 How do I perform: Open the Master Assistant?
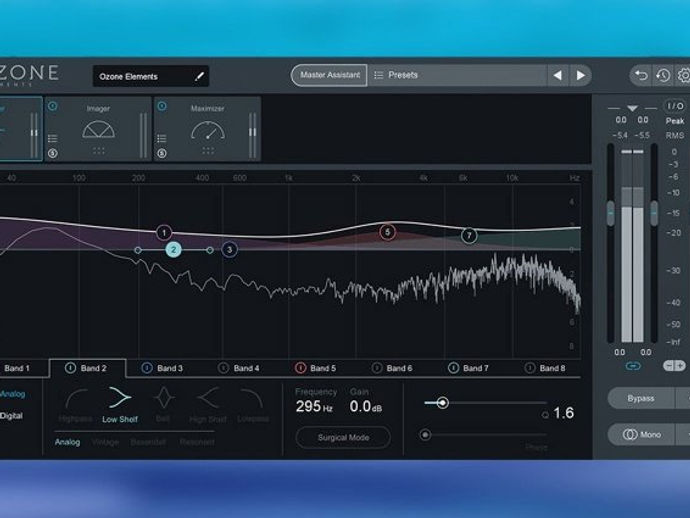pyautogui.click(x=329, y=75)
